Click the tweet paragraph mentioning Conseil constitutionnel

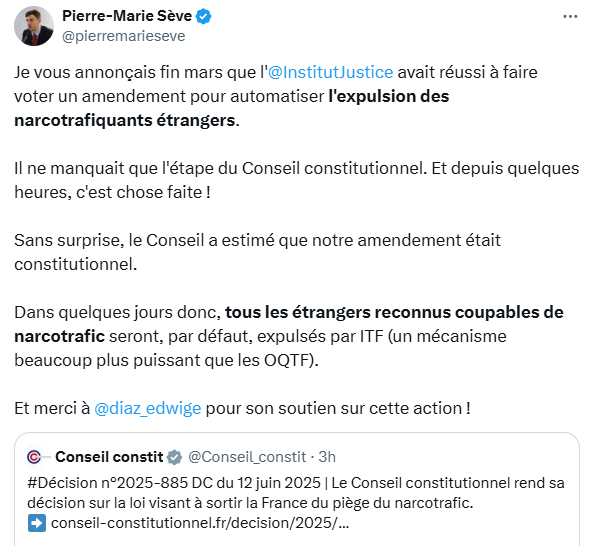[x=297, y=180]
